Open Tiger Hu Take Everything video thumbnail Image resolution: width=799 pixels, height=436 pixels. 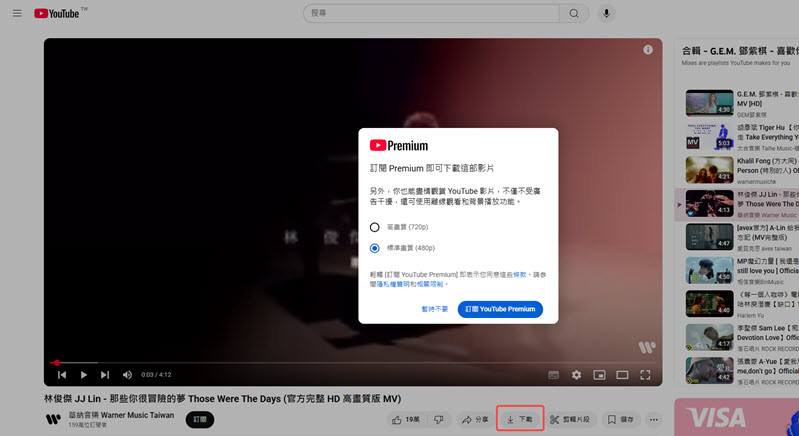[709, 137]
